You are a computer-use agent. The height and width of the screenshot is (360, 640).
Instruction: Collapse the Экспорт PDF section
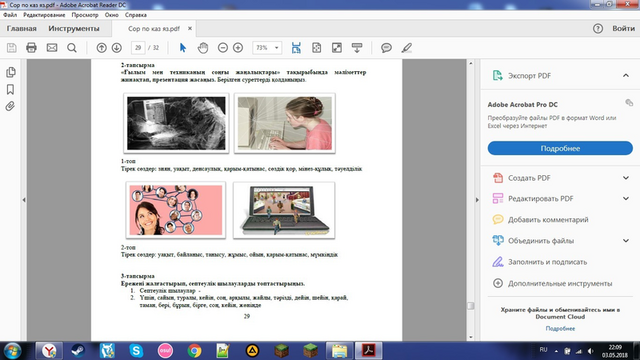626,76
